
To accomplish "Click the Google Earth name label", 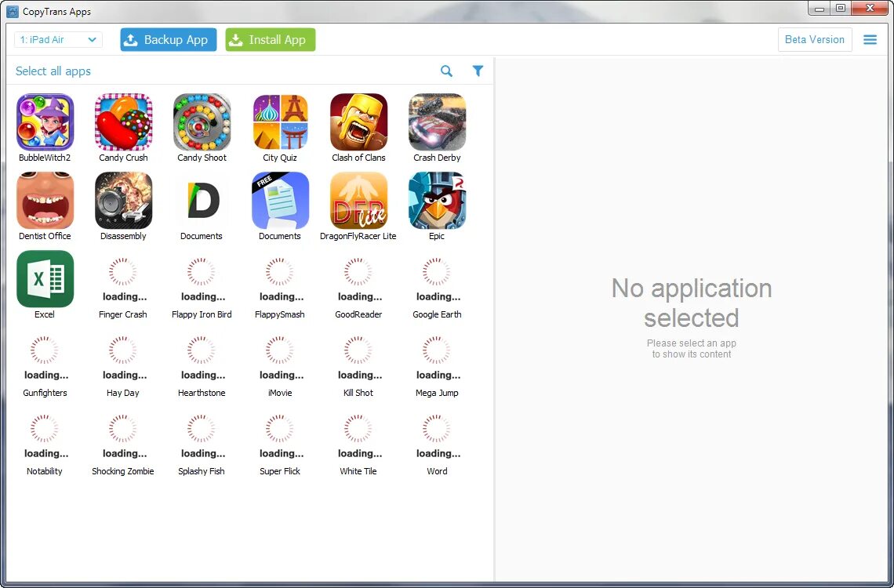I will pyautogui.click(x=438, y=314).
